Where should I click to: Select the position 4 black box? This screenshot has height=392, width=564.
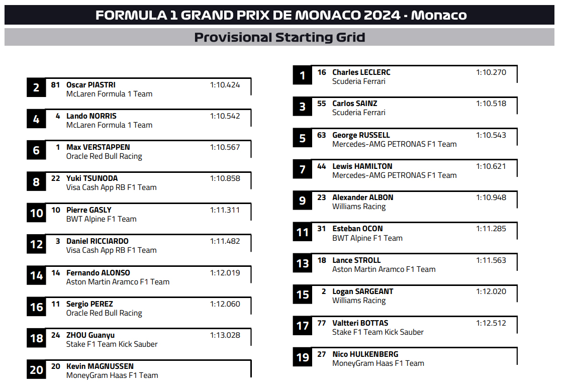coord(36,119)
